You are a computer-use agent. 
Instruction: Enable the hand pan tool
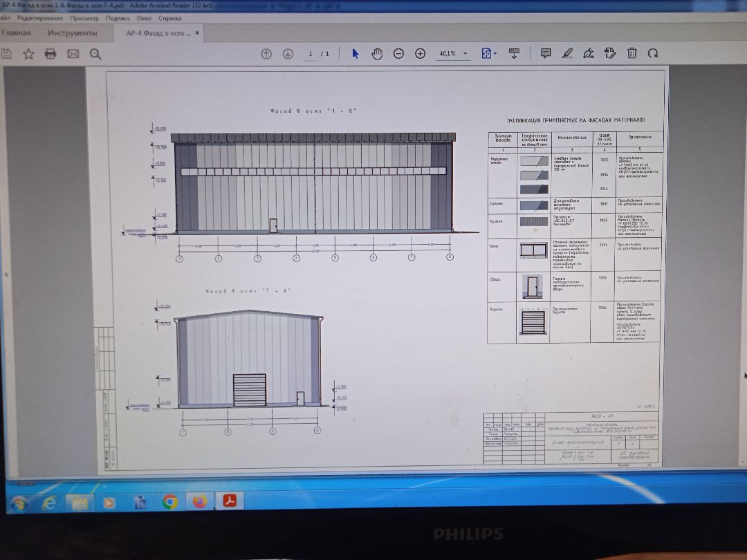[x=377, y=54]
